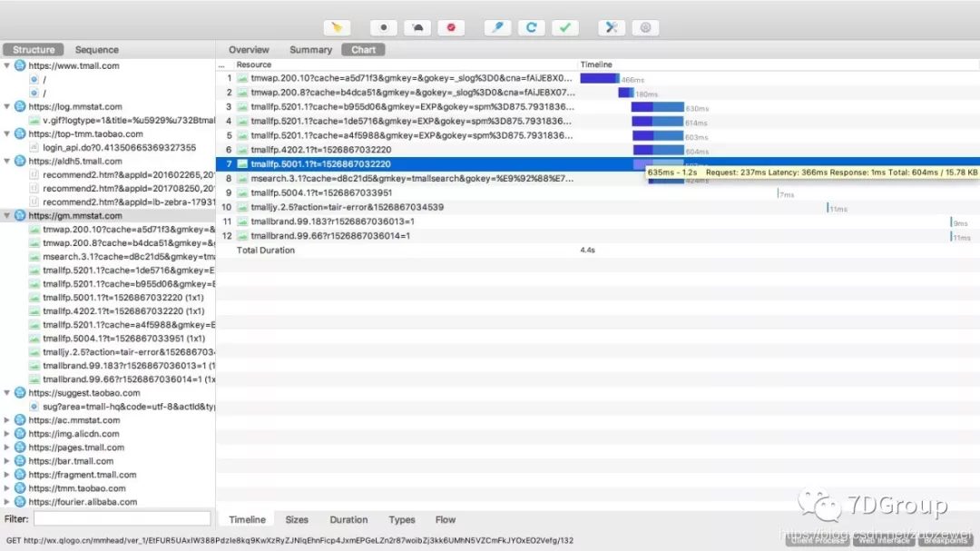Screen dimensions: 980x551
Task: Toggle the Record button in toolbar
Action: (383, 27)
